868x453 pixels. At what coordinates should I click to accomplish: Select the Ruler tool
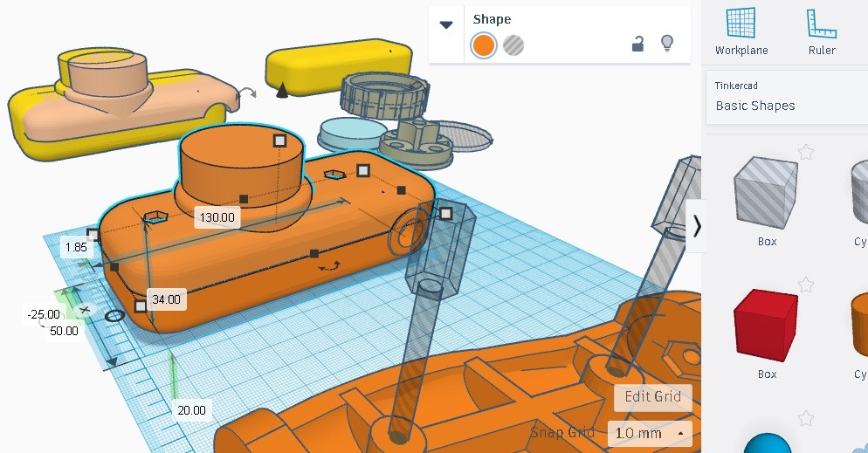[821, 31]
